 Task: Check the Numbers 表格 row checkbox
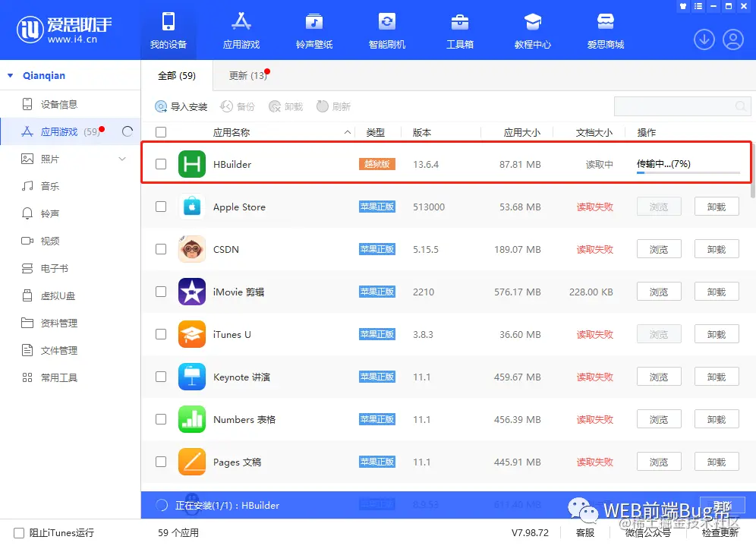point(161,419)
